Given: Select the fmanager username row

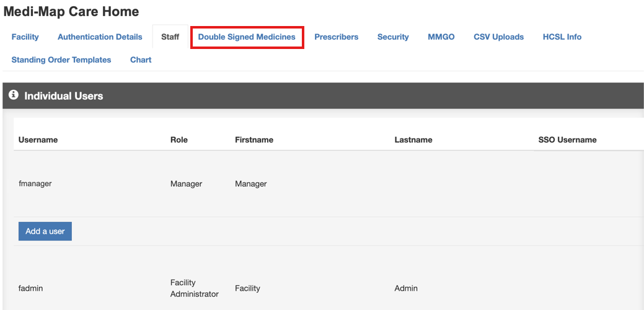Looking at the screenshot, I should (x=35, y=184).
